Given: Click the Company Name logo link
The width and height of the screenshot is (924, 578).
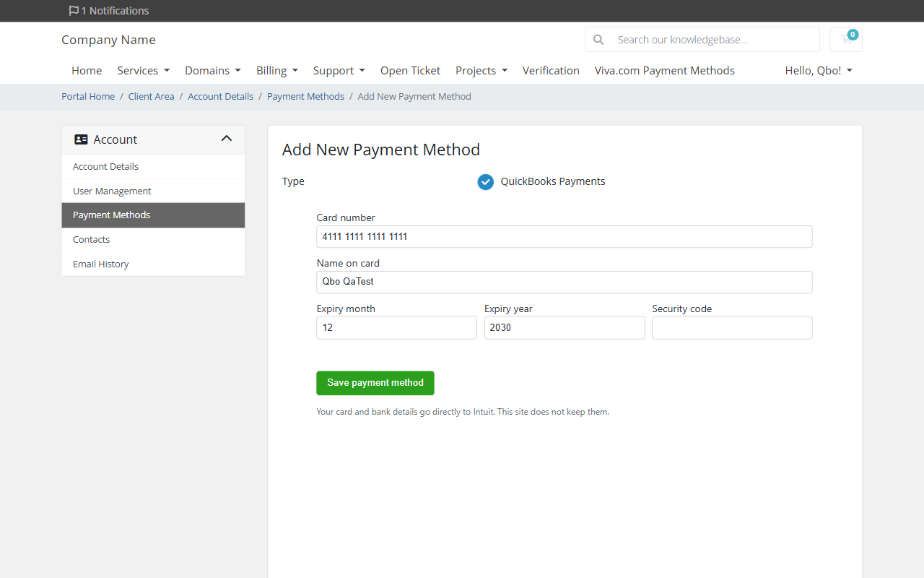Looking at the screenshot, I should pyautogui.click(x=108, y=40).
